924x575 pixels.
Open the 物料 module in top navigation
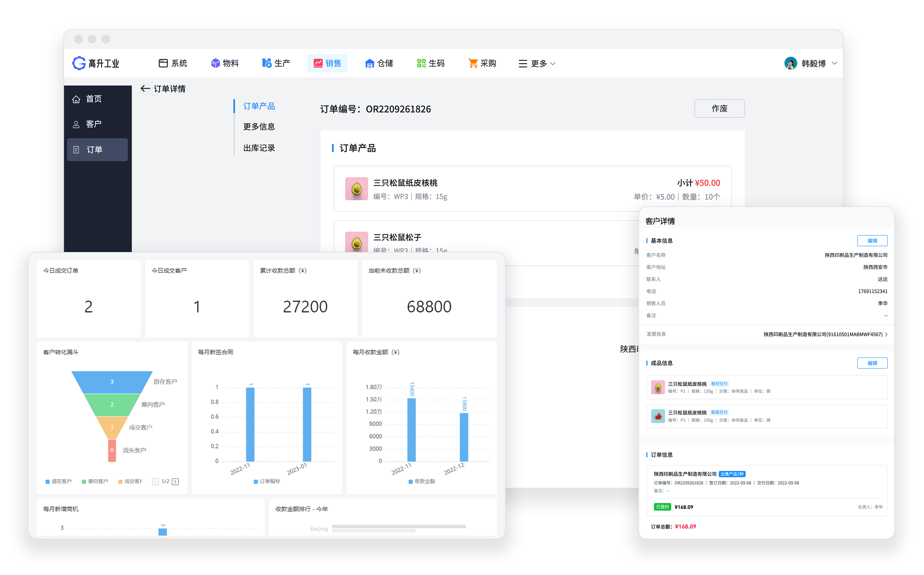pyautogui.click(x=224, y=63)
